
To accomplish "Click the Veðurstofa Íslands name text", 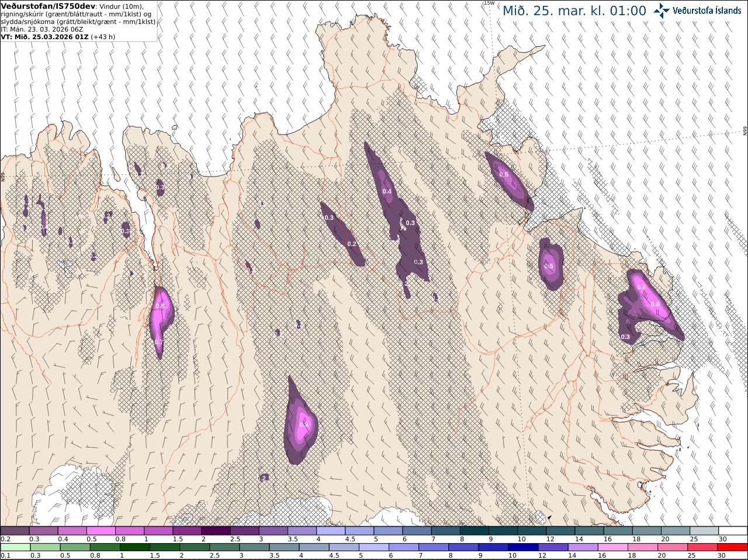I will (707, 10).
